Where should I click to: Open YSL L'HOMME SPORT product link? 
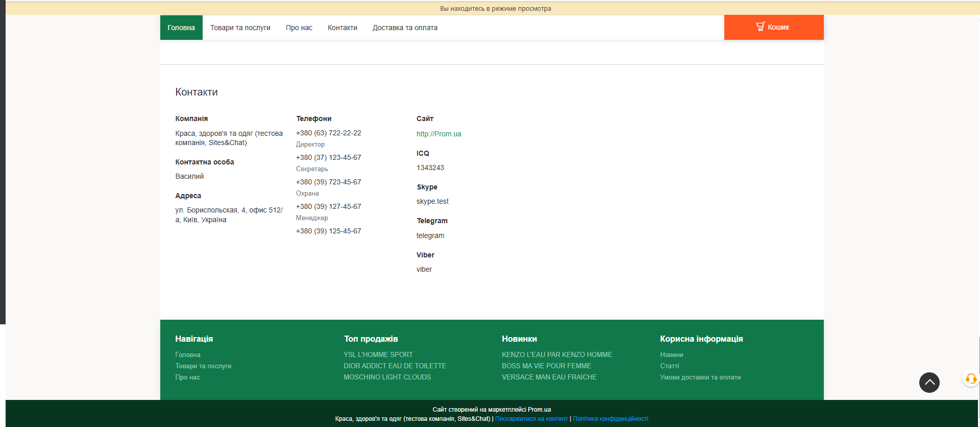[378, 354]
